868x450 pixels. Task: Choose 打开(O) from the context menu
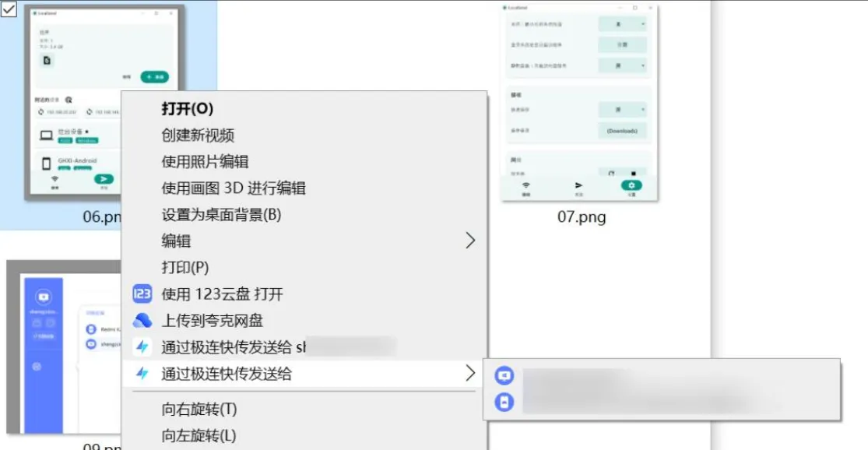click(x=187, y=108)
